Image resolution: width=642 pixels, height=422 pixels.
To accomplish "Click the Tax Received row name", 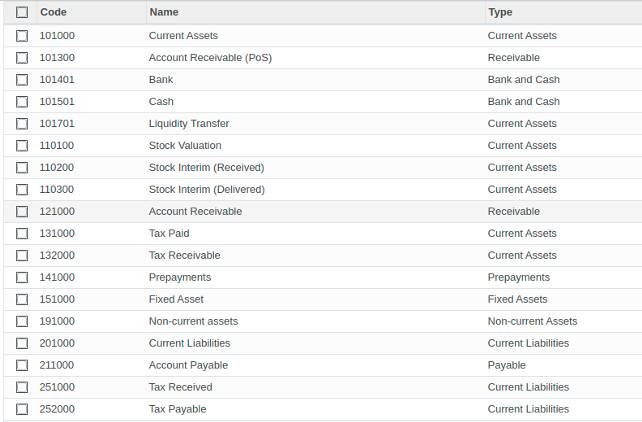I will [x=181, y=387].
